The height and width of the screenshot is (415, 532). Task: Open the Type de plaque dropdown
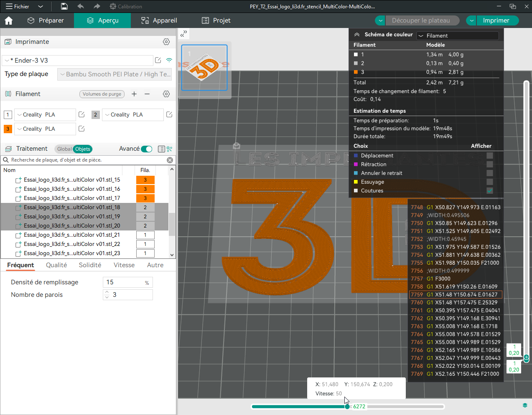[115, 74]
